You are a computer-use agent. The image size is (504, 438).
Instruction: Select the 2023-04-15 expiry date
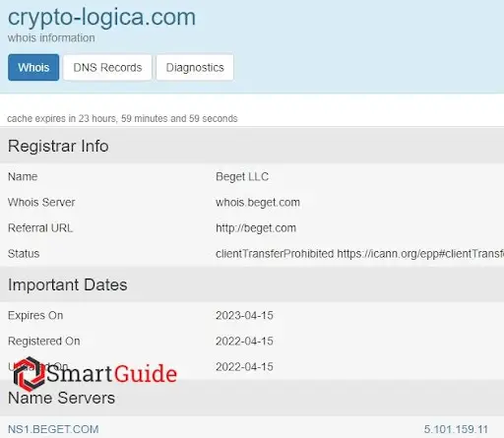click(244, 315)
